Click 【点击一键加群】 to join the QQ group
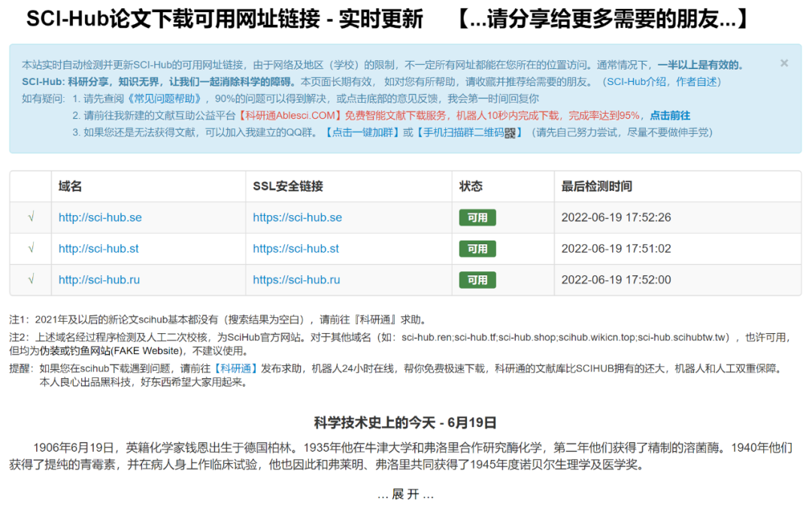Image resolution: width=812 pixels, height=512 pixels. click(x=362, y=132)
